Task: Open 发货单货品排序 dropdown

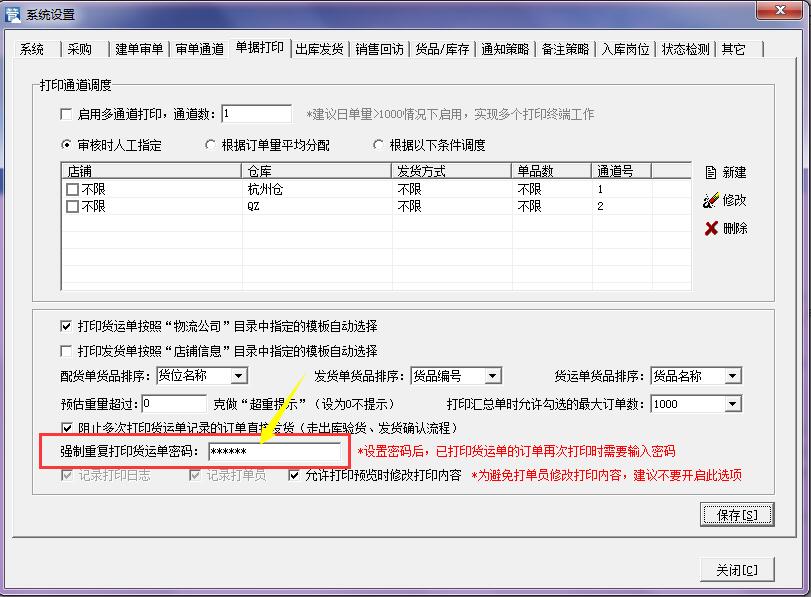Action: tap(492, 376)
